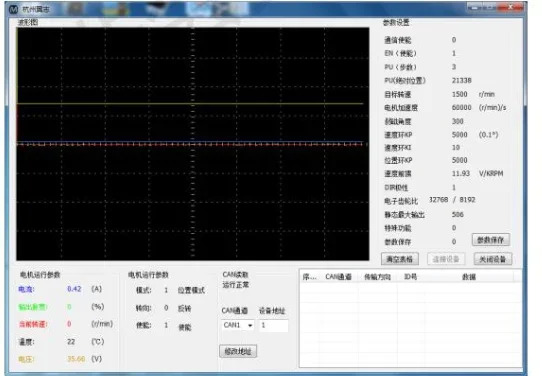Select the value 11.93 before V/KRPM
The width and height of the screenshot is (542, 376).
pyautogui.click(x=461, y=173)
